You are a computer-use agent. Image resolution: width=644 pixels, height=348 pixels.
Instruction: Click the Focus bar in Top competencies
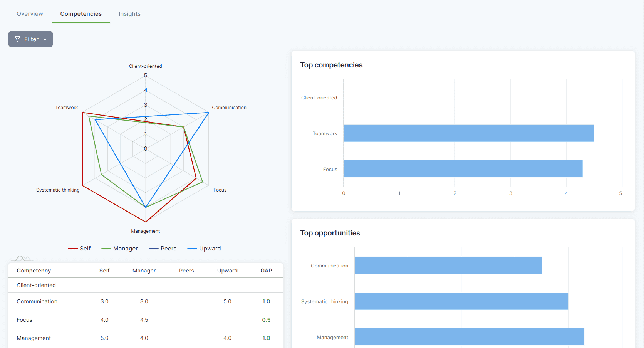click(x=463, y=169)
